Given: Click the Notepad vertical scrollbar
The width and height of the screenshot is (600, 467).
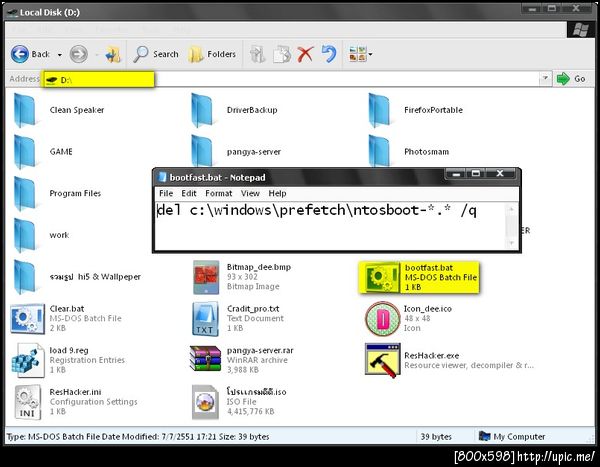Looking at the screenshot, I should (511, 226).
